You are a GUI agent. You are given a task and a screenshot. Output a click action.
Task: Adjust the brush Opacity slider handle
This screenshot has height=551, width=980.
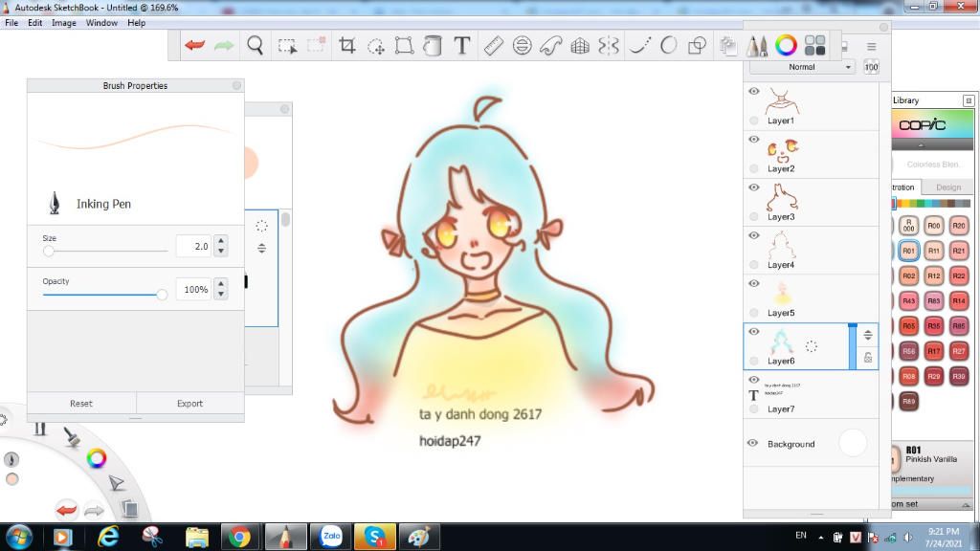coord(162,295)
